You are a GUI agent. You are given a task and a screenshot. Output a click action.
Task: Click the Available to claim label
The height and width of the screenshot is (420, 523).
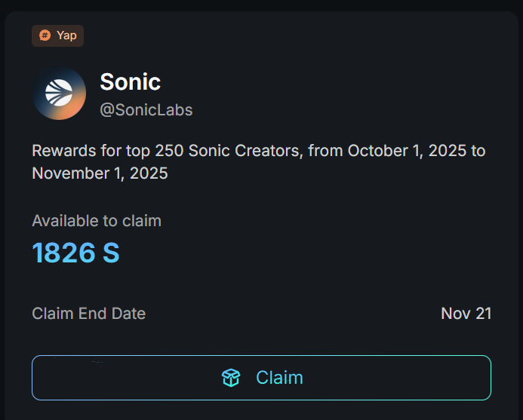[x=97, y=221]
